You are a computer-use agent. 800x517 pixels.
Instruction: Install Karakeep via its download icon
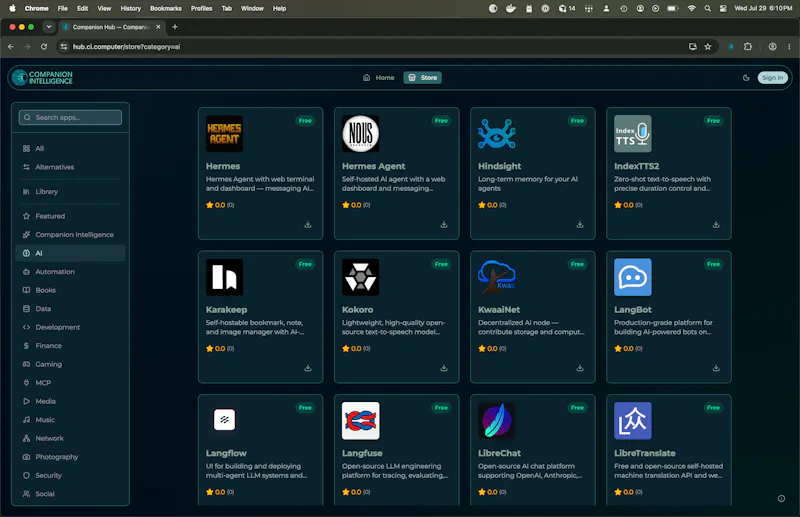(x=308, y=368)
